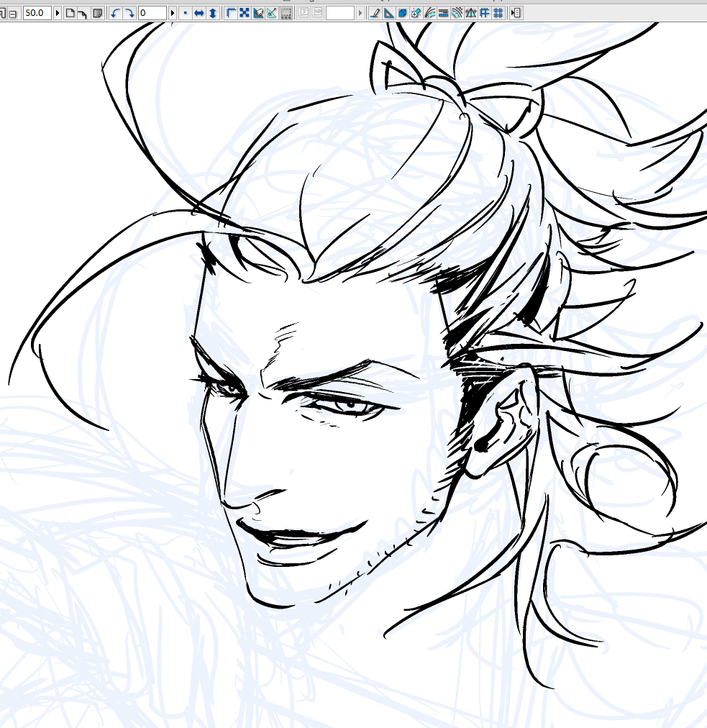Toggle the ruler bar display icon
707x728 pixels.
(231, 13)
